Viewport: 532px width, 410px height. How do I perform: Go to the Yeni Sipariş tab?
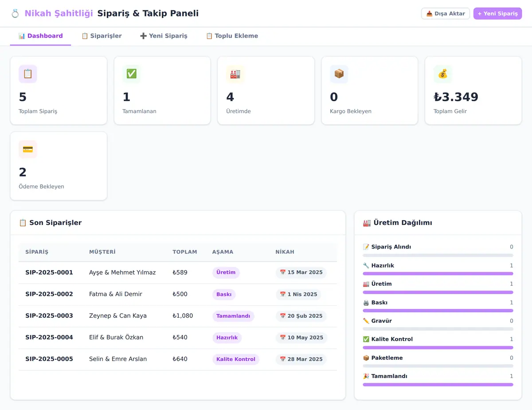164,36
